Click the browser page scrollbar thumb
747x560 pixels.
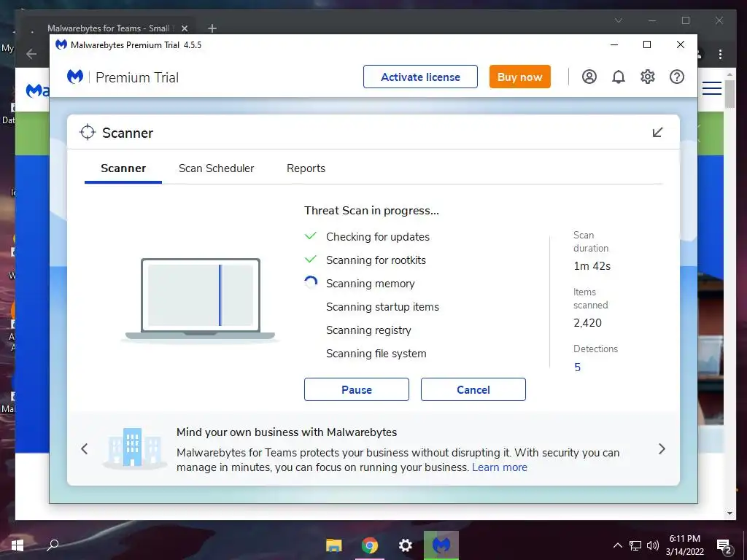coord(729,94)
